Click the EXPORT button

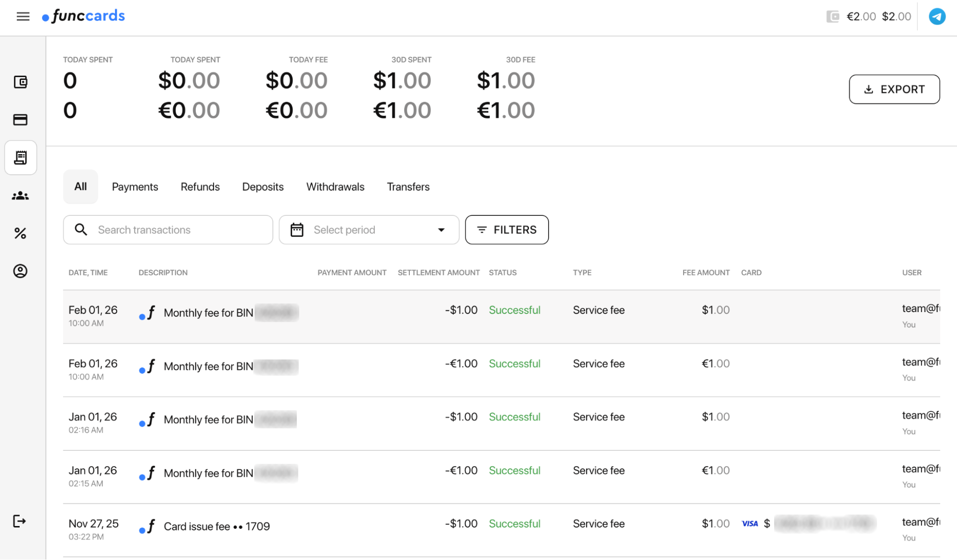point(894,90)
